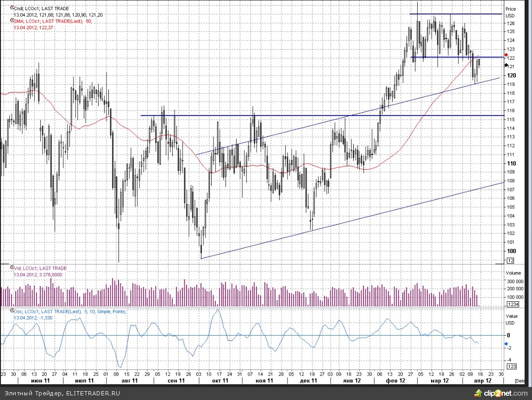Click the Vol LCOc1 volume legend label
The height and width of the screenshot is (400, 532).
(40, 268)
